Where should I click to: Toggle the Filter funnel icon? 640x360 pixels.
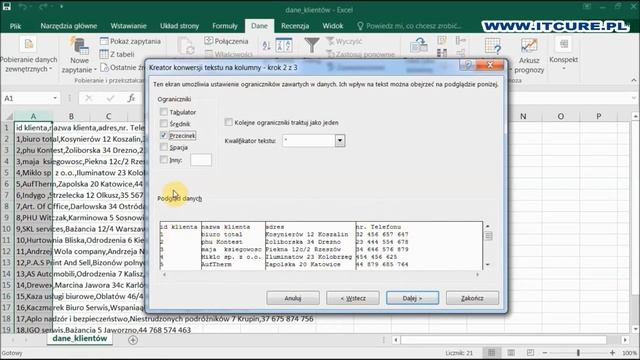pos(312,45)
